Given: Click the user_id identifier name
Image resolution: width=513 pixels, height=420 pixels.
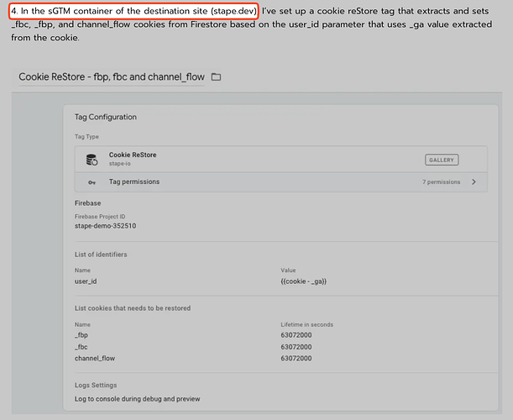Looking at the screenshot, I should click(x=86, y=281).
